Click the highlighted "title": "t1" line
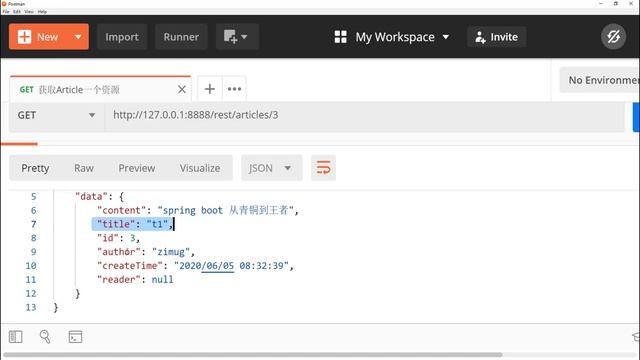The height and width of the screenshot is (360, 640). (133, 224)
